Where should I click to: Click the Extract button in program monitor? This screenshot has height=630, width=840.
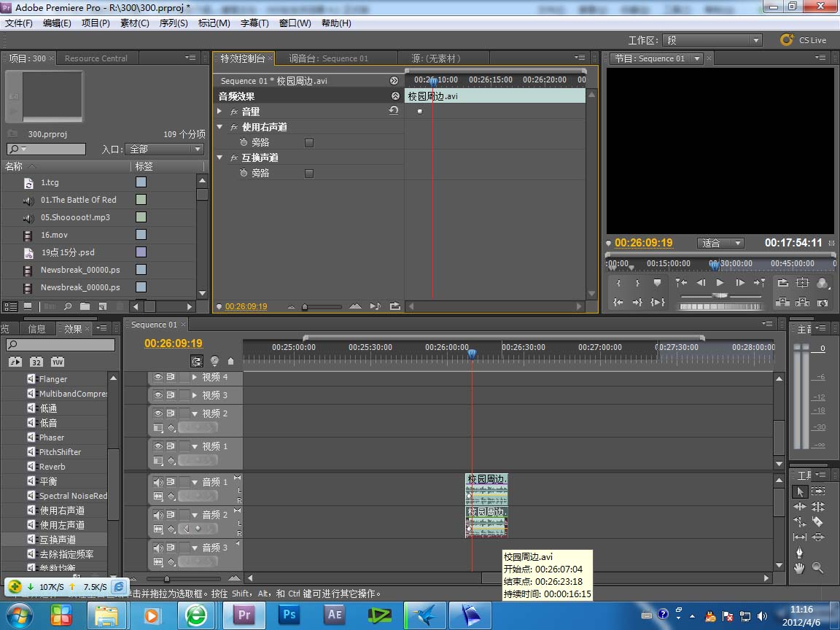click(x=803, y=303)
